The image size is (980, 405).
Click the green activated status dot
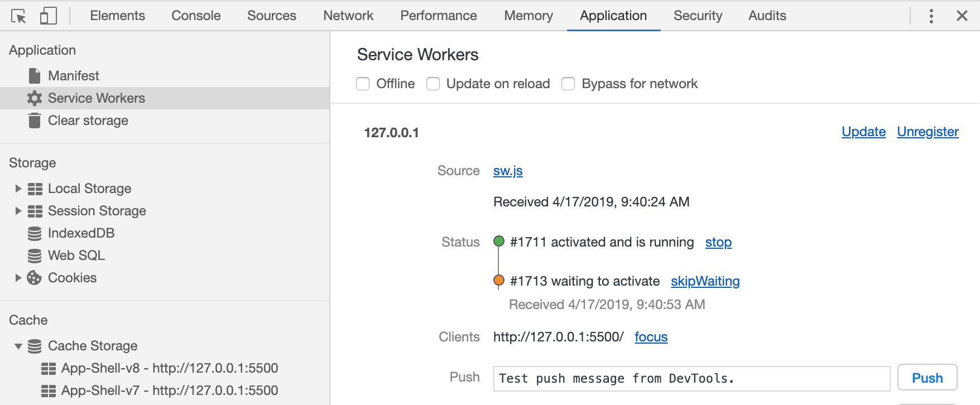[x=499, y=242]
